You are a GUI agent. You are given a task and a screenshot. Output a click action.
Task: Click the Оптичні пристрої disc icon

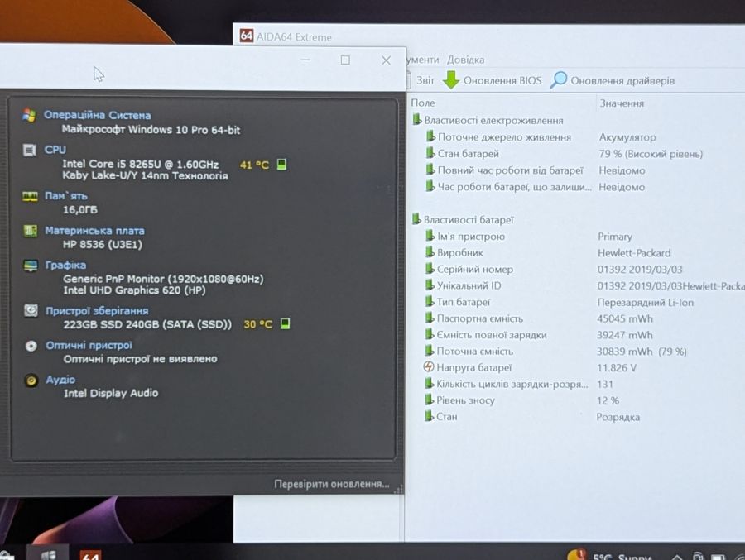coord(31,346)
